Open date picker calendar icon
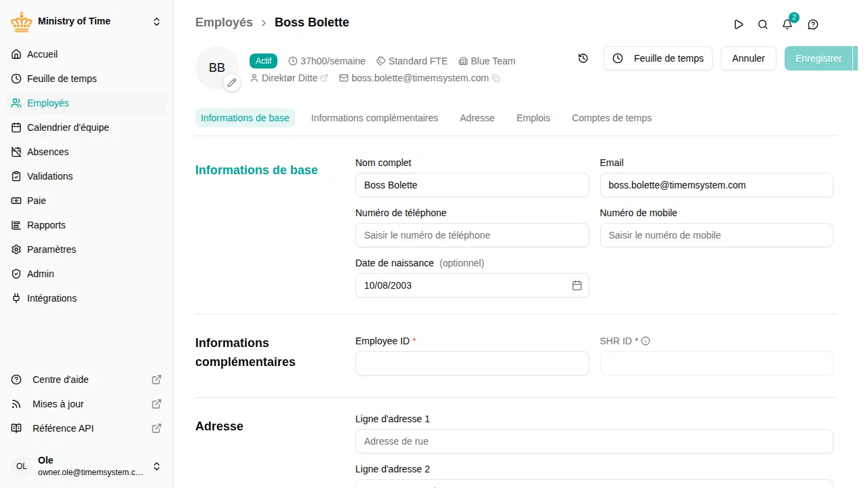 pos(577,285)
